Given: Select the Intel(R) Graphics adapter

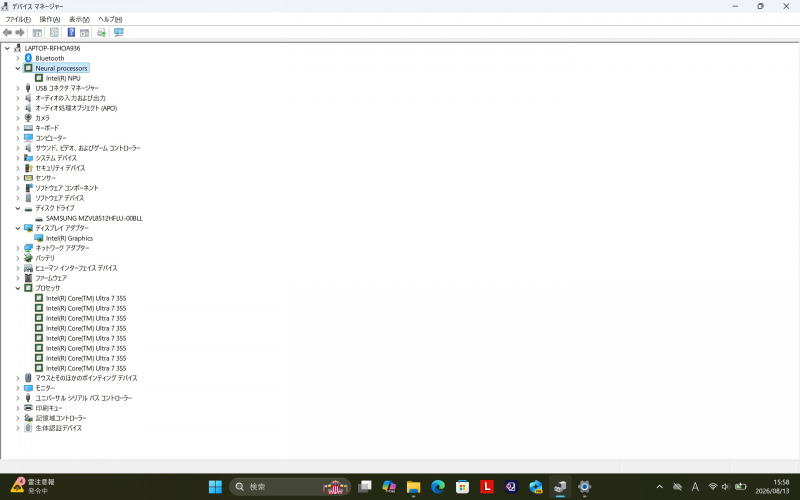Looking at the screenshot, I should tap(69, 238).
